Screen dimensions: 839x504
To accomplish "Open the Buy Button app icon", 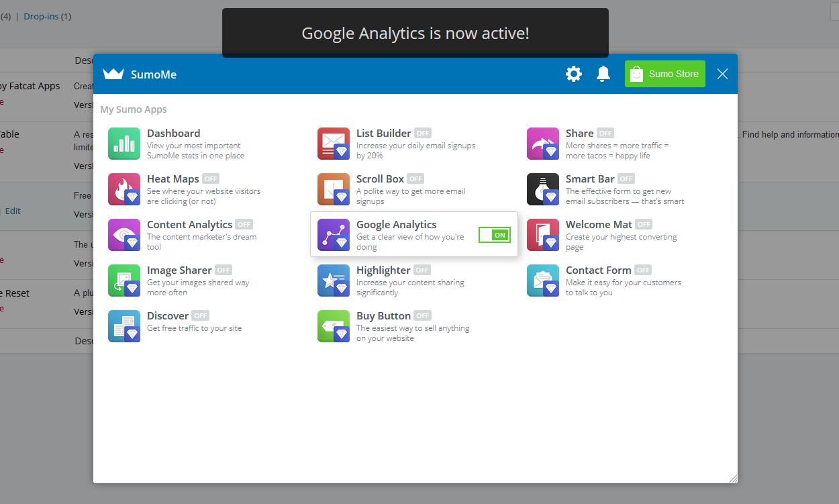I will [334, 326].
